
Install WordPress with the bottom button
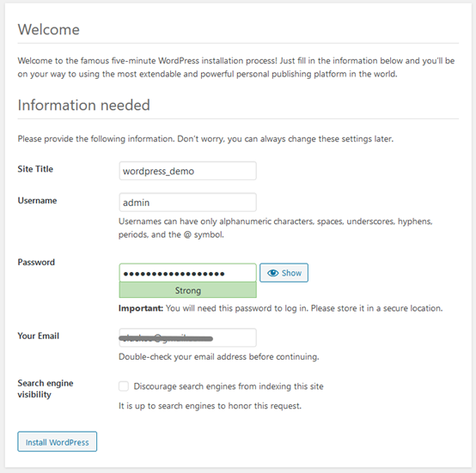click(57, 442)
